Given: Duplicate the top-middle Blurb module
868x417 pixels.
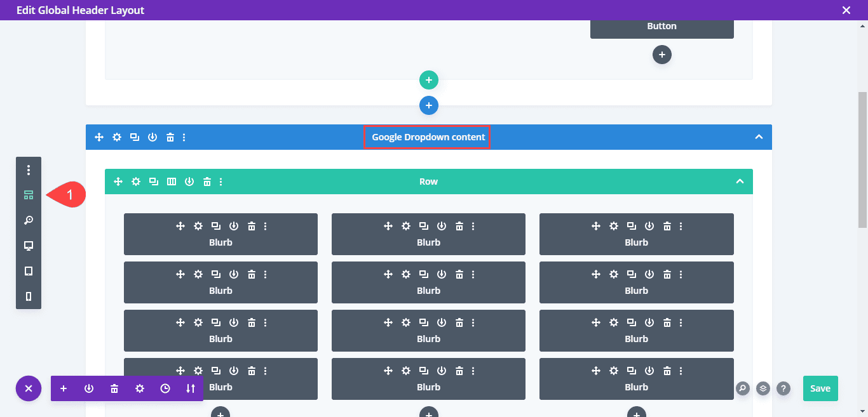Looking at the screenshot, I should pos(424,226).
